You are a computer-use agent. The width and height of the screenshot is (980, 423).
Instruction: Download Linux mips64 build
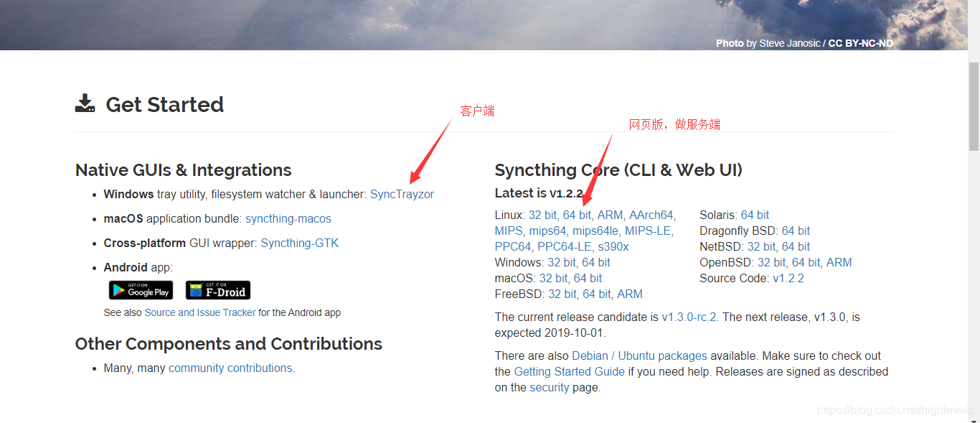547,231
